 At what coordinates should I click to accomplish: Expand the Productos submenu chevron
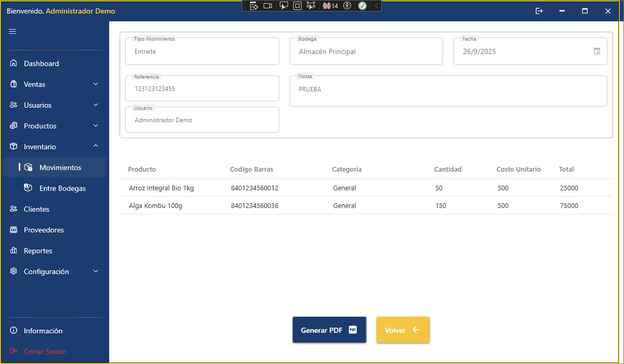point(96,126)
